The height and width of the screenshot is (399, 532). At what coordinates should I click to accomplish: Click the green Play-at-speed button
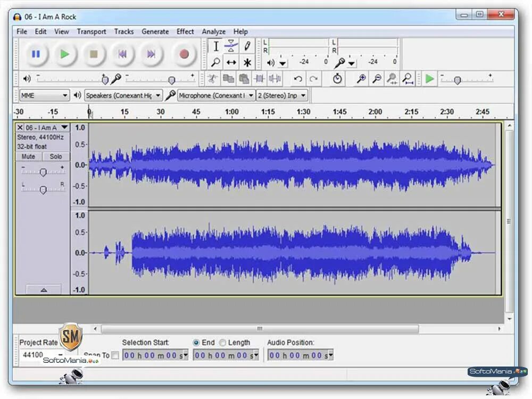tap(429, 79)
